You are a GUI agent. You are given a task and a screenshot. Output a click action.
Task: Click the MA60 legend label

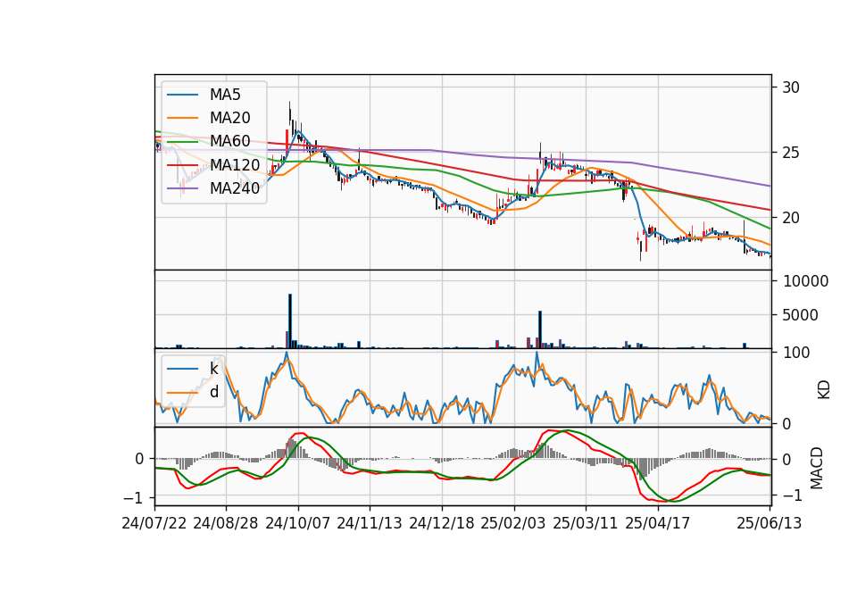pyautogui.click(x=229, y=141)
